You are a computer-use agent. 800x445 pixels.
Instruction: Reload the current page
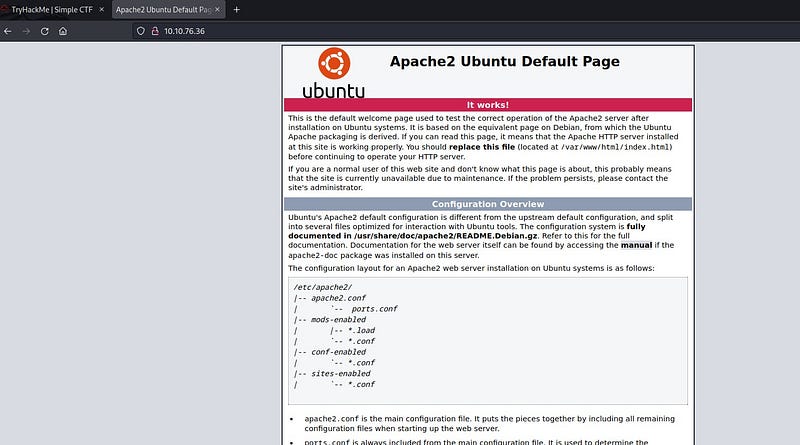(44, 31)
